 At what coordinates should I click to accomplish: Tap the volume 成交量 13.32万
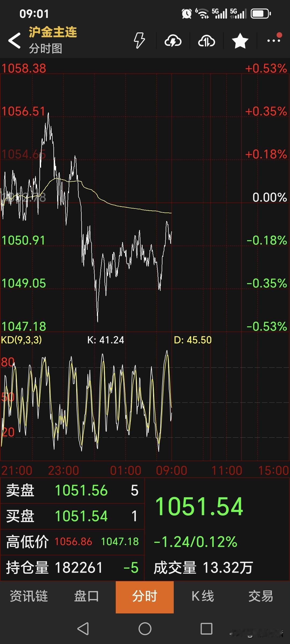click(x=203, y=568)
